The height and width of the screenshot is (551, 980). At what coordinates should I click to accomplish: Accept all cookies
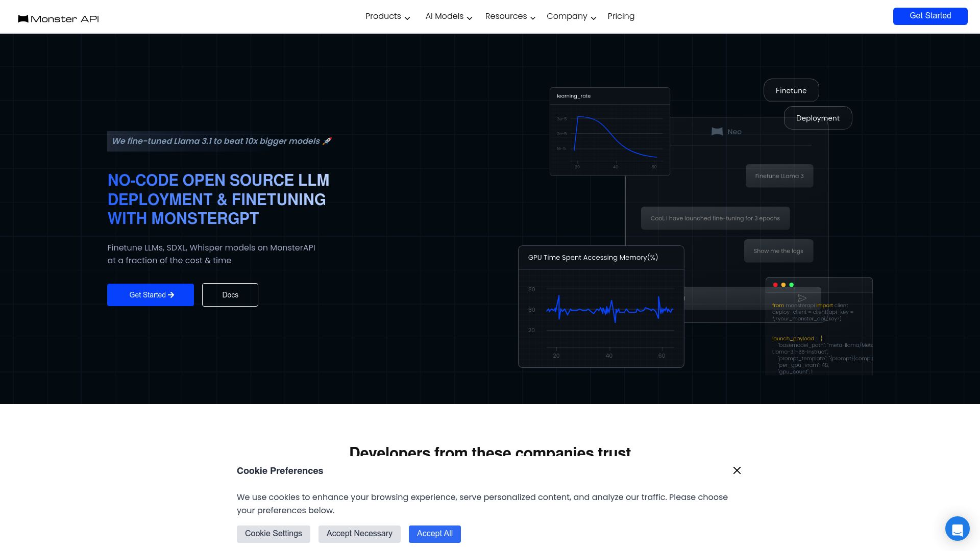[434, 534]
